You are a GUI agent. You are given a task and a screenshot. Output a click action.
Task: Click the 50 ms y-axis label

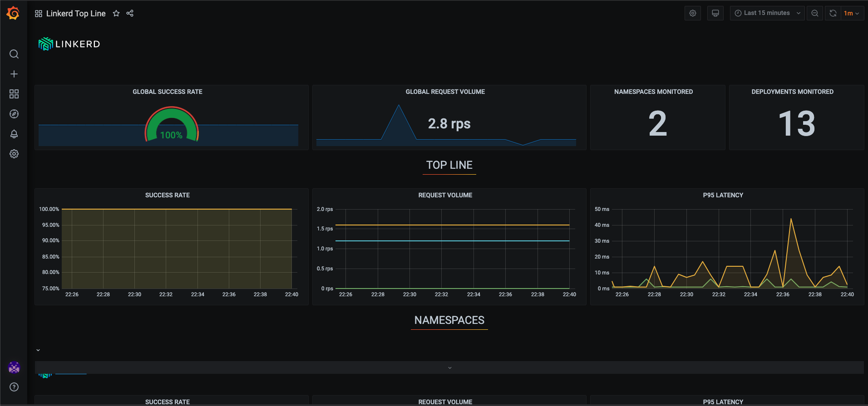(x=602, y=209)
